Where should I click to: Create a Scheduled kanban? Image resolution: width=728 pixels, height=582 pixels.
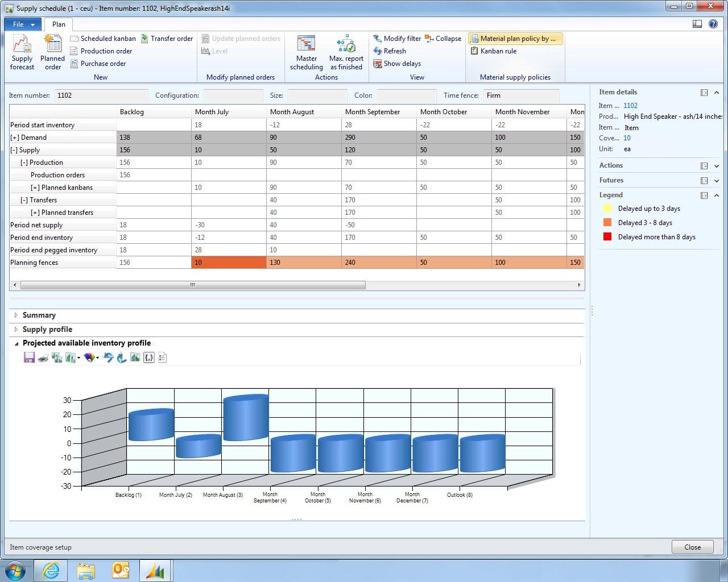(x=103, y=39)
